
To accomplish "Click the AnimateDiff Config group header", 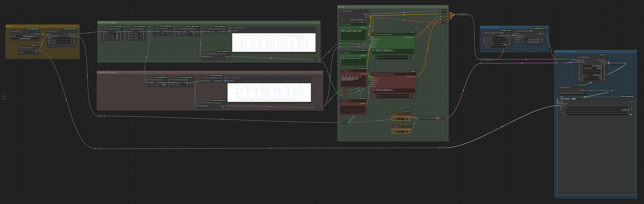I will [490, 27].
